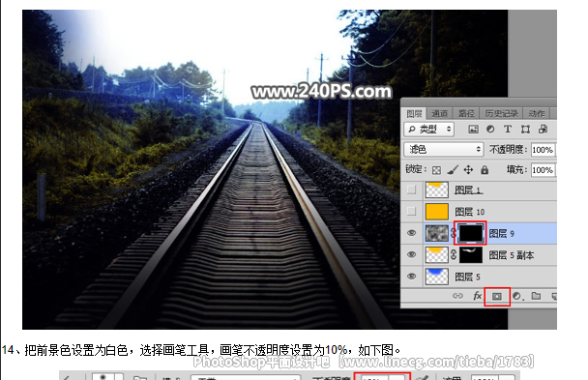Click the 图层 1 layer name

click(x=468, y=190)
